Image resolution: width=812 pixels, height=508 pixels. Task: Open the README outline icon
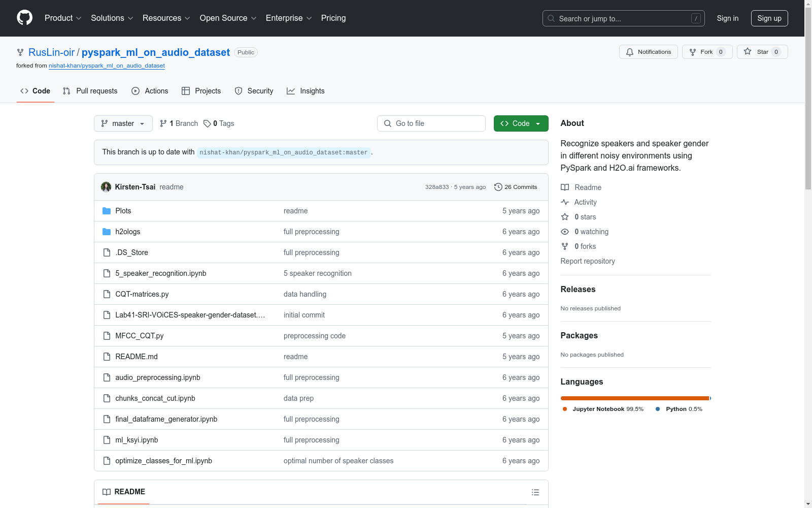[535, 492]
